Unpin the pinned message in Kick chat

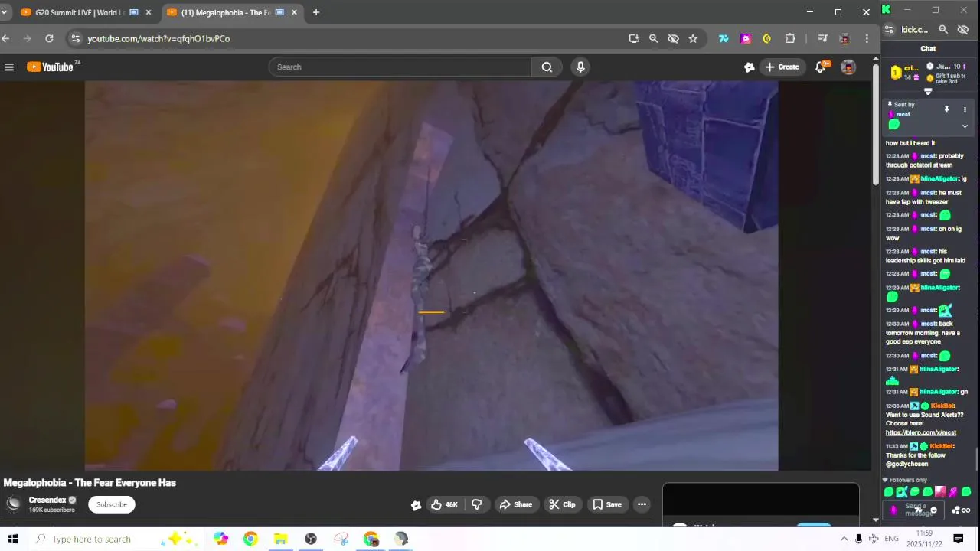pos(946,110)
